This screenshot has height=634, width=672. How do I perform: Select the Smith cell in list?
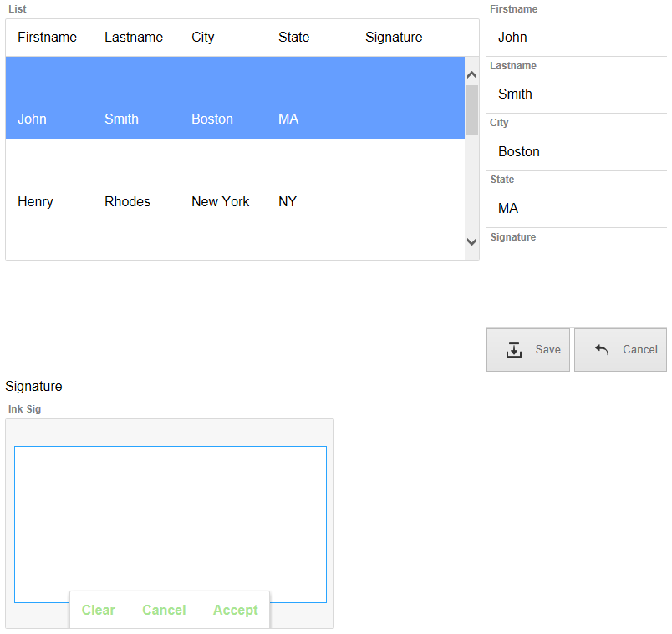(121, 119)
